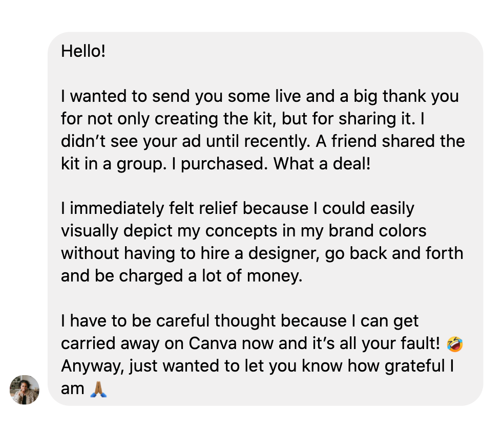Viewport: 504px width, 434px height.
Task: Click the folded hands prayer emoji
Action: coord(98,389)
